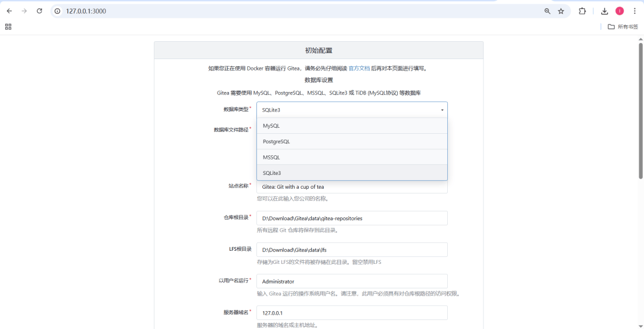Click hint 服务器的域名或主机地址。

point(288,325)
